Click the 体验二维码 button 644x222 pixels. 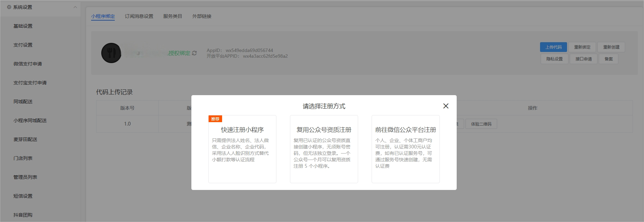coord(481,124)
